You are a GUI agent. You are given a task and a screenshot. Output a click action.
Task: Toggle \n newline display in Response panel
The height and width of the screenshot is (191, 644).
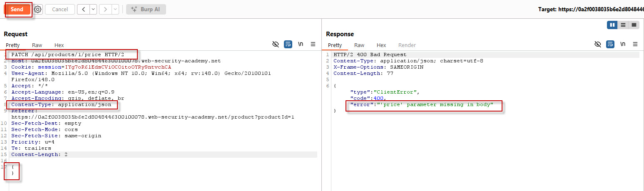click(623, 44)
